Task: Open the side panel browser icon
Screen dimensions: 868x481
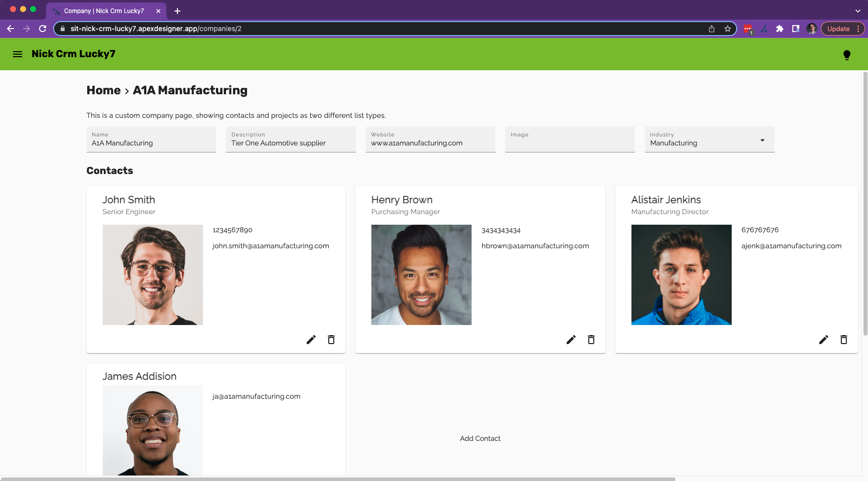Action: point(795,29)
